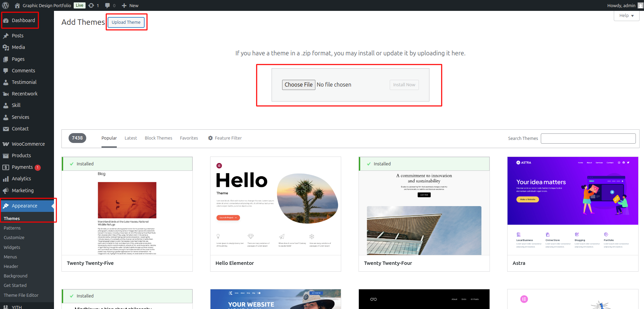
Task: Open comments via the speech bubble icon
Action: 107,5
